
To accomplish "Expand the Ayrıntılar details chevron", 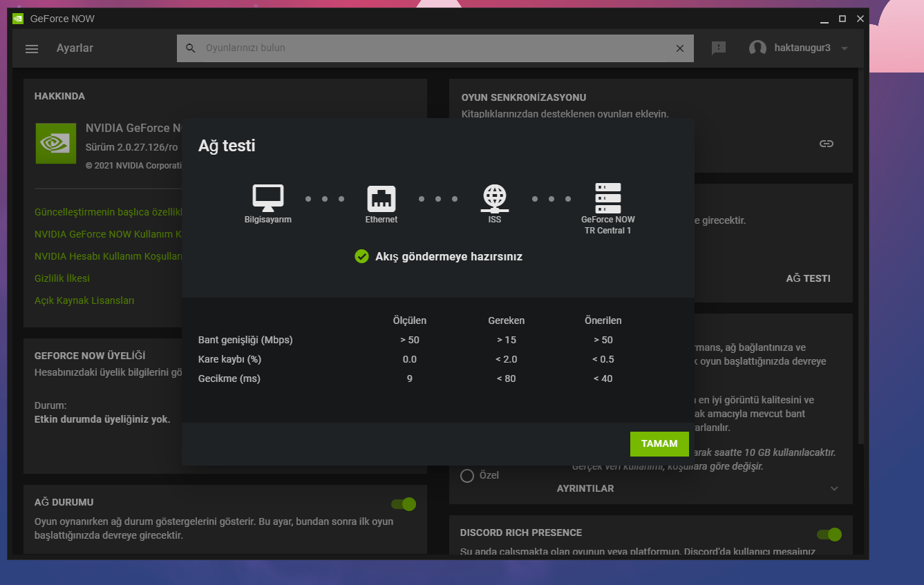I will tap(834, 488).
